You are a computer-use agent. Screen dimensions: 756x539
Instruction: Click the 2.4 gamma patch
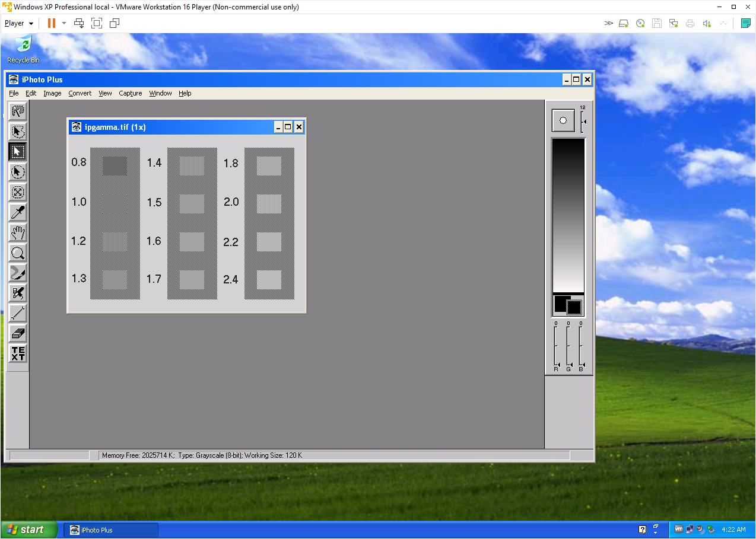269,279
